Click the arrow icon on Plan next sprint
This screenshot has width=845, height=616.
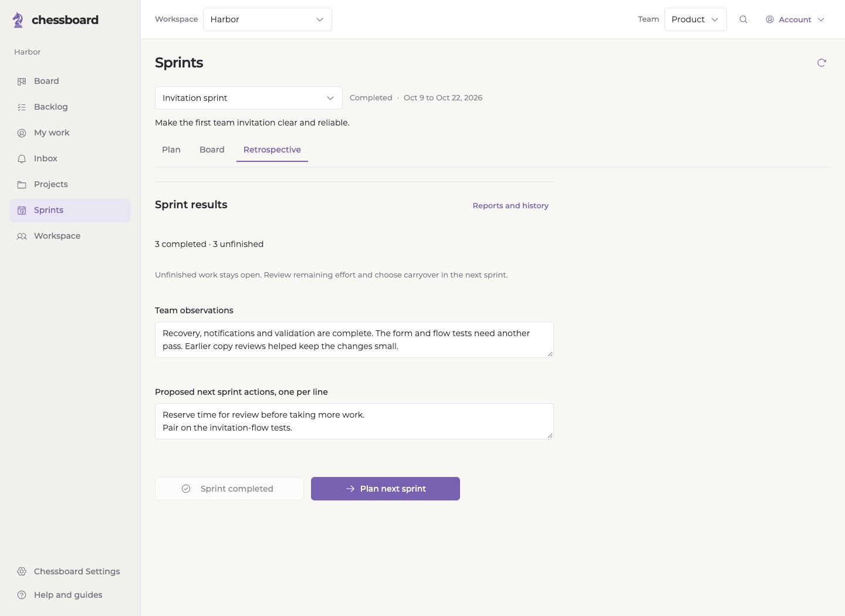(x=350, y=489)
